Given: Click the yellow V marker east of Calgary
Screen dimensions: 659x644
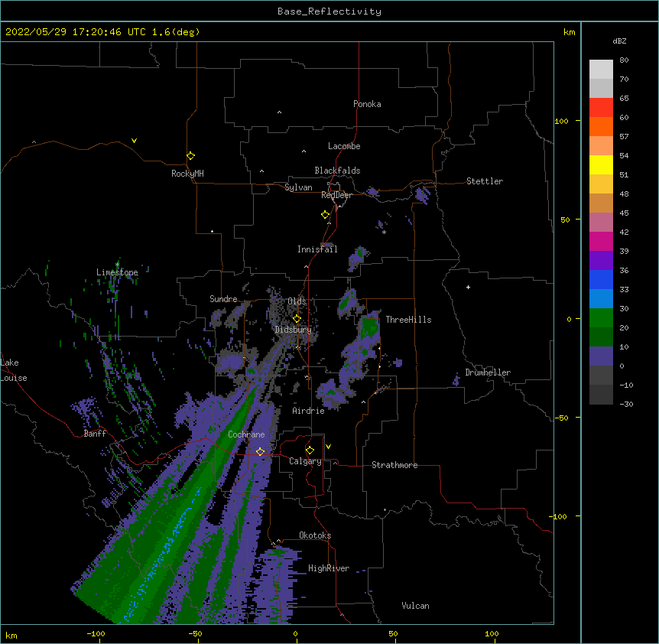Looking at the screenshot, I should tap(328, 447).
